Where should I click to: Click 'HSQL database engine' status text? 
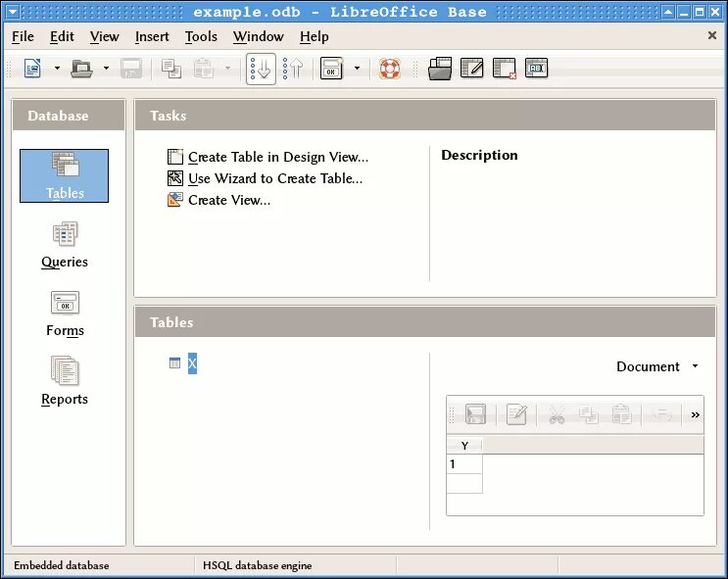click(258, 565)
